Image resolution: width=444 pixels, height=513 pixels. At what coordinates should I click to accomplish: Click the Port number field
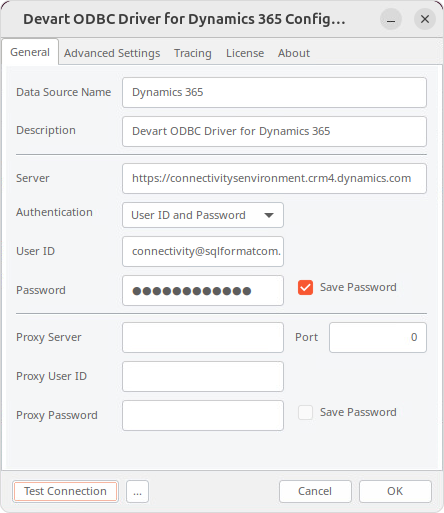click(378, 337)
